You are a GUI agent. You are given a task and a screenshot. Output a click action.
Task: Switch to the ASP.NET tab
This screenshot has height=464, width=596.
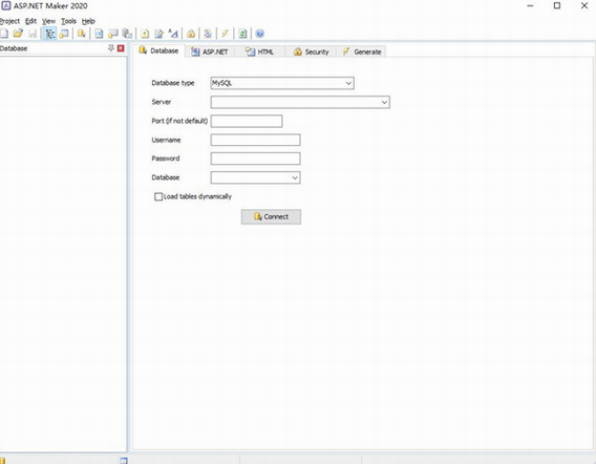pyautogui.click(x=210, y=51)
